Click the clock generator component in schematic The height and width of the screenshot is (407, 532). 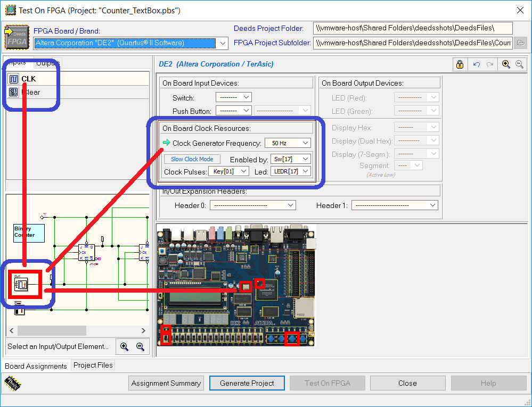pyautogui.click(x=21, y=284)
